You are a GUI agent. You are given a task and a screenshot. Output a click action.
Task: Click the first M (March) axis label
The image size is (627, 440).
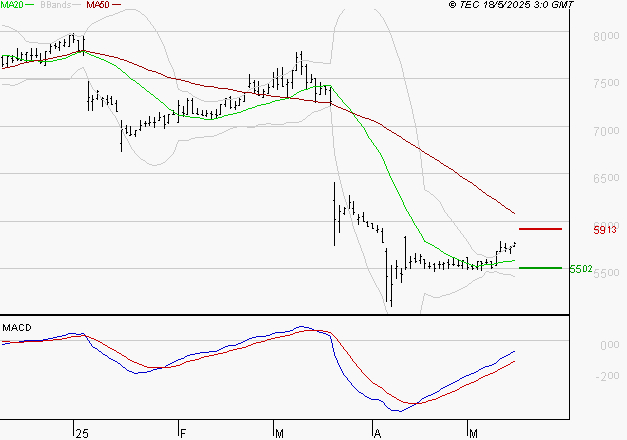coord(280,434)
